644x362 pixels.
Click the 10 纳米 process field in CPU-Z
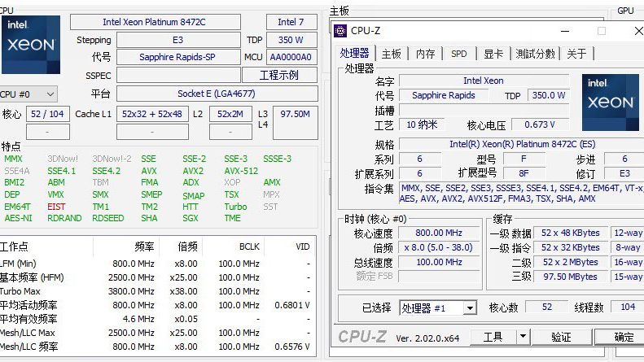(x=422, y=124)
